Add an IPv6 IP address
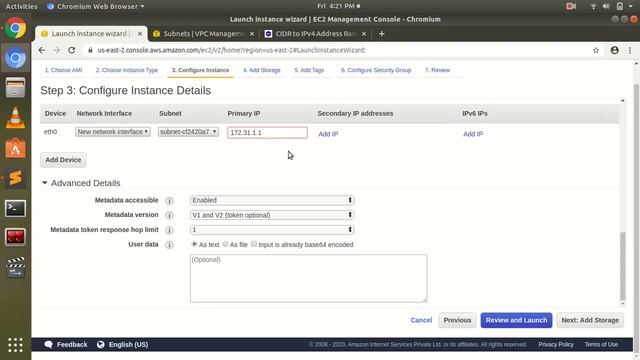This screenshot has width=640, height=360. (473, 134)
